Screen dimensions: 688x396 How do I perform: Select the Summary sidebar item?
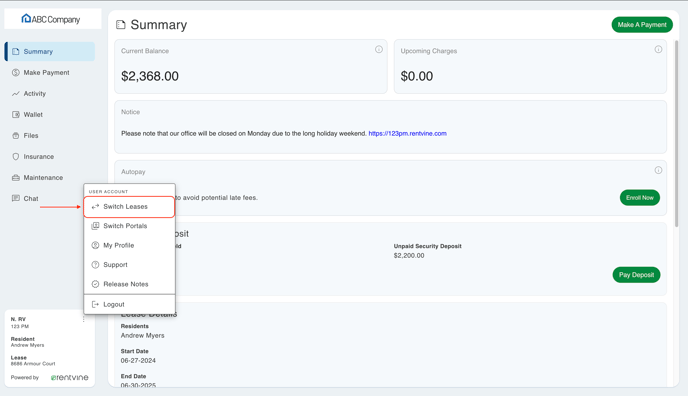(x=50, y=52)
